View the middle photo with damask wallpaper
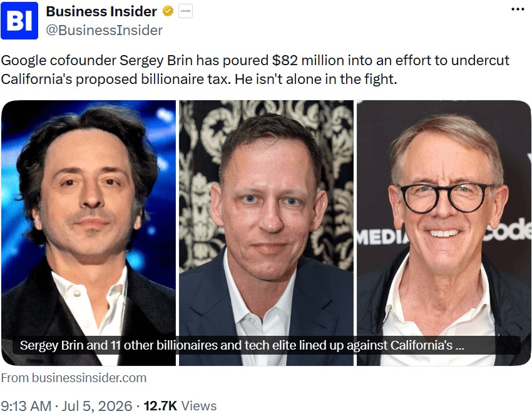The width and height of the screenshot is (532, 416). point(267,233)
